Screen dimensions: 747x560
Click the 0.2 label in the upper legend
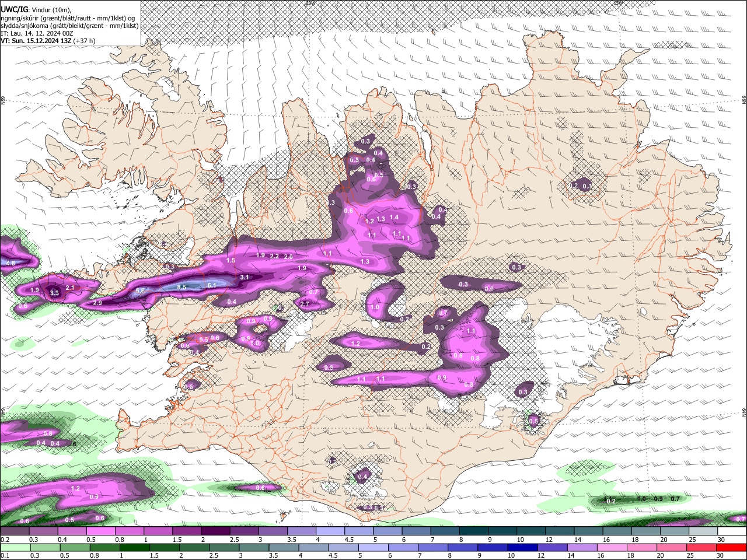pos(5,540)
